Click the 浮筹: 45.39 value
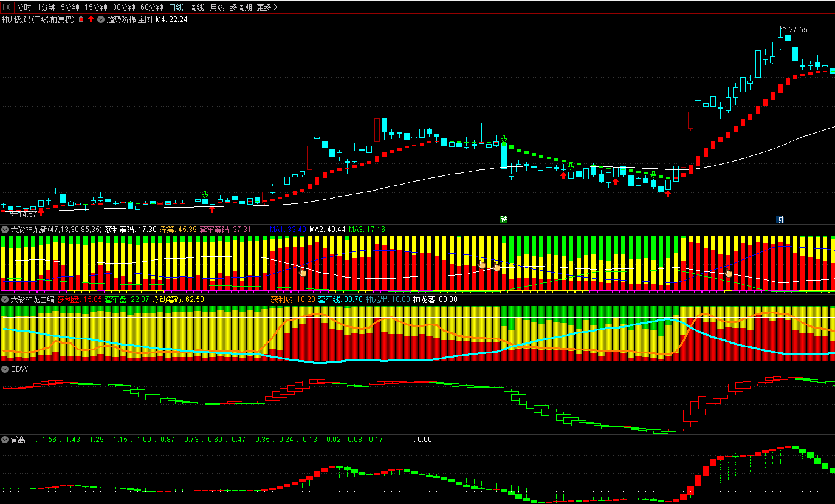The width and height of the screenshot is (835, 504). 178,230
